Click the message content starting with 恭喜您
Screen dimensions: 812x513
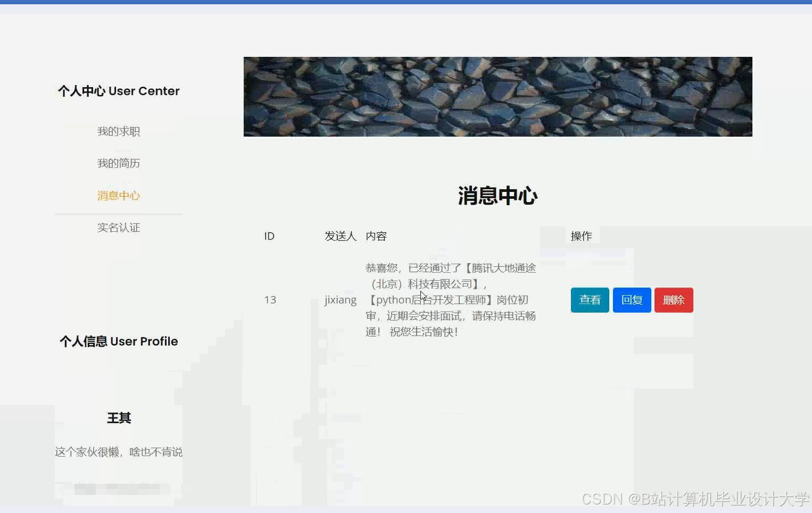point(451,300)
